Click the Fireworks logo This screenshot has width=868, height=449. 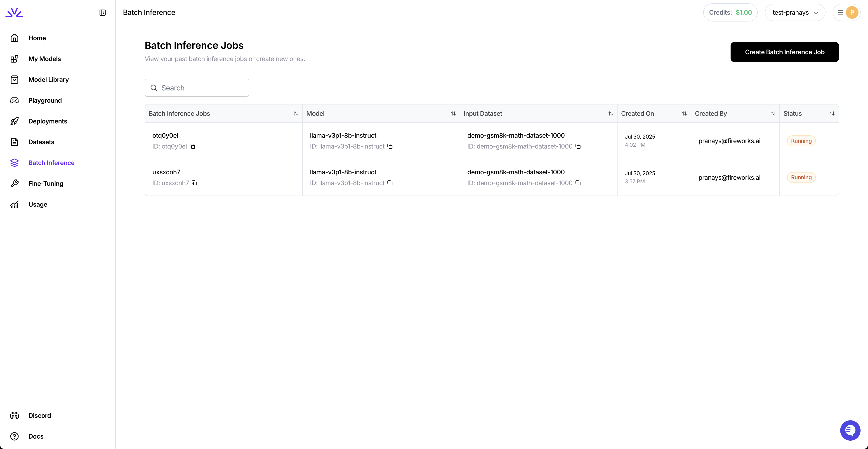pos(14,13)
